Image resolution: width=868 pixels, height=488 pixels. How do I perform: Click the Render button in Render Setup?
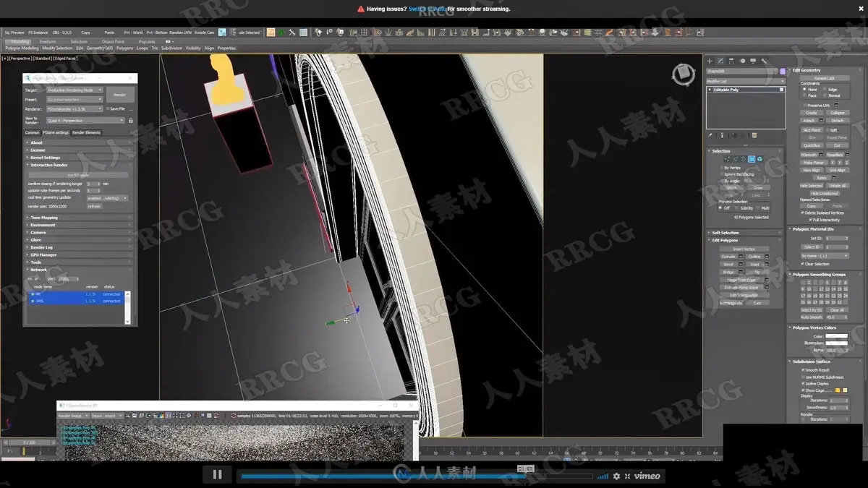(x=120, y=95)
